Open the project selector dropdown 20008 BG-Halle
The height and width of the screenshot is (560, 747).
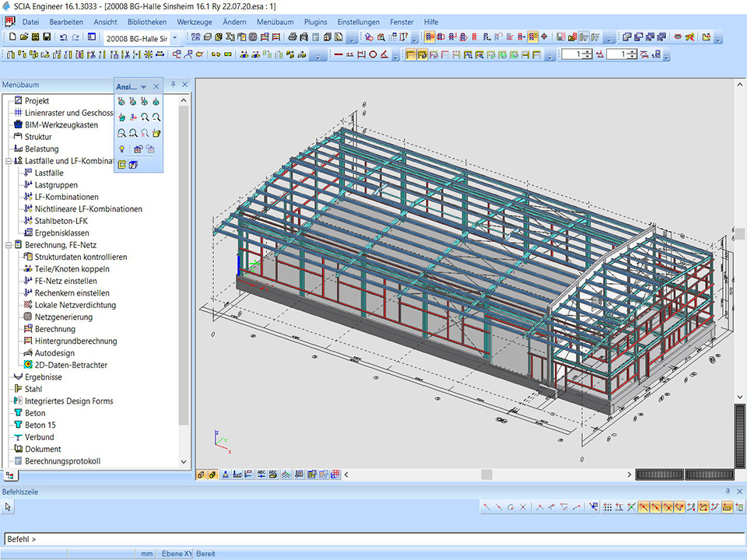(x=174, y=37)
